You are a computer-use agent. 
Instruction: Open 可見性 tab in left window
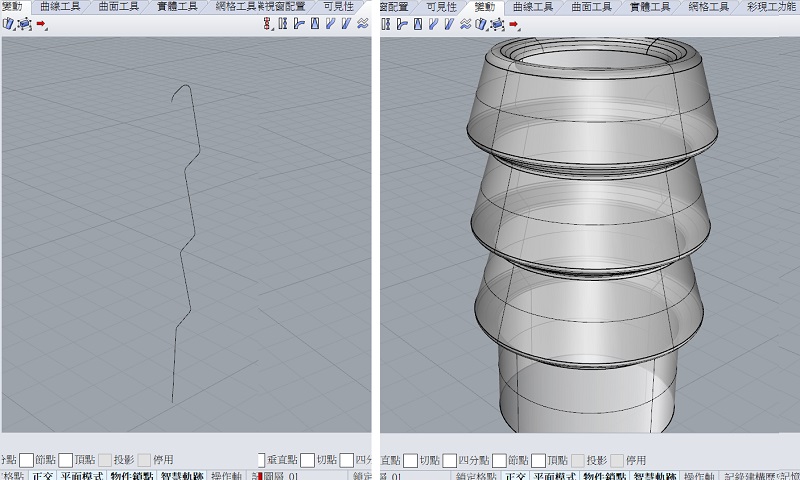click(339, 7)
